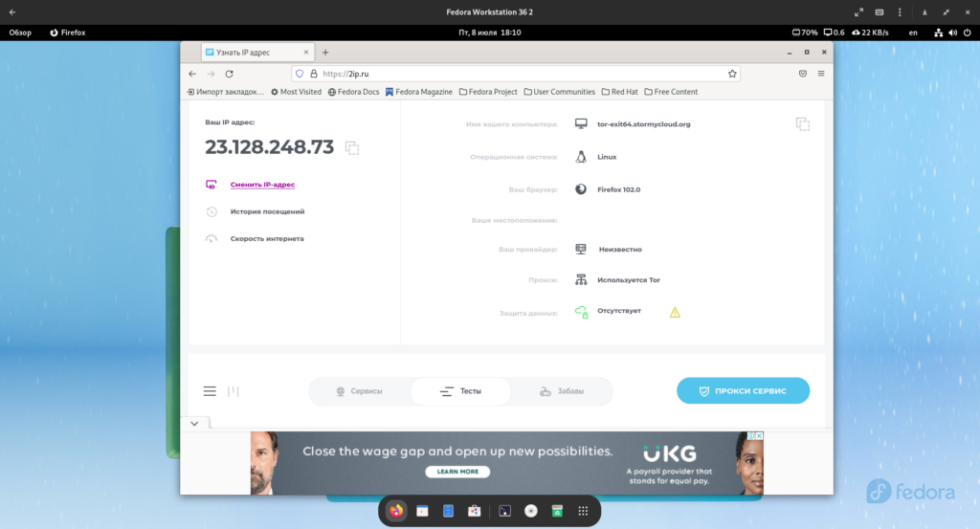Image resolution: width=980 pixels, height=529 pixels.
Task: Open the Fedora Project bookmarks folder
Action: click(x=488, y=92)
